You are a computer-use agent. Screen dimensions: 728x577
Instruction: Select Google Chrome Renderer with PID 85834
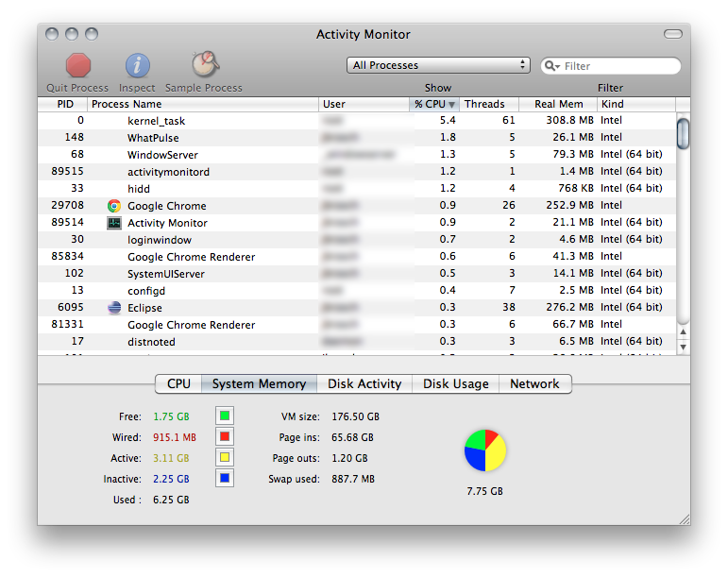tap(357, 257)
